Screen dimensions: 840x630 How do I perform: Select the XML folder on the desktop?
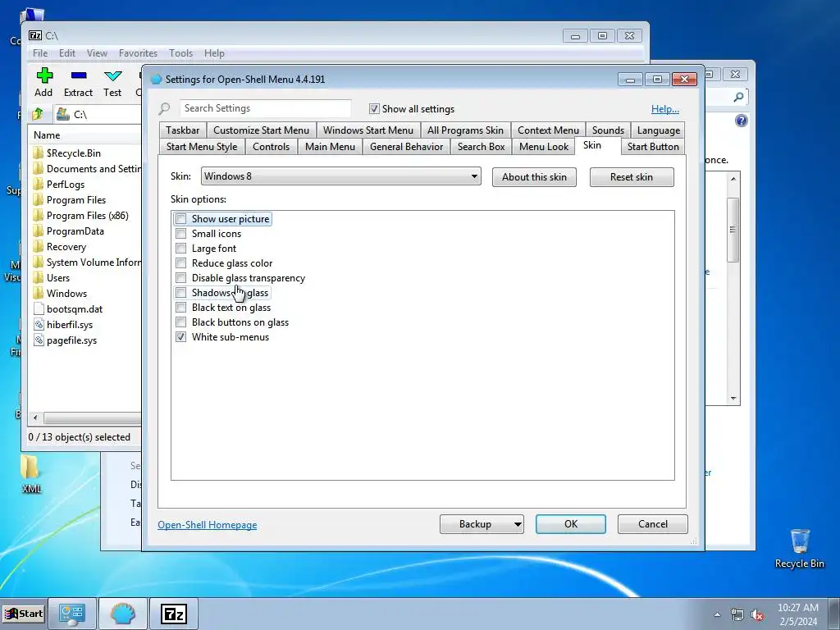[x=30, y=474]
